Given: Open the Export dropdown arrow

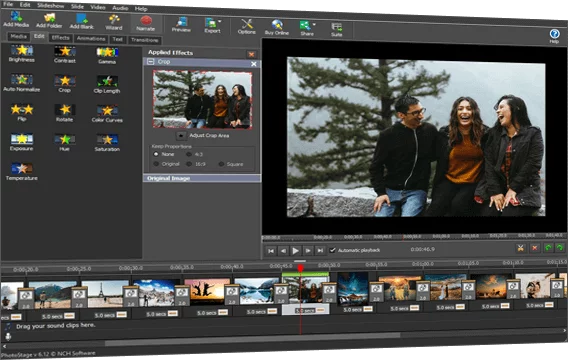Looking at the screenshot, I should 220,21.
